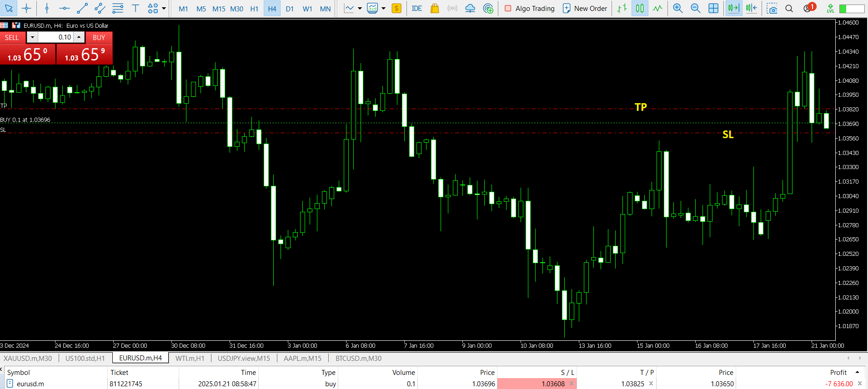Pick the trendline drawing tool
The width and height of the screenshot is (868, 389).
pyautogui.click(x=82, y=8)
